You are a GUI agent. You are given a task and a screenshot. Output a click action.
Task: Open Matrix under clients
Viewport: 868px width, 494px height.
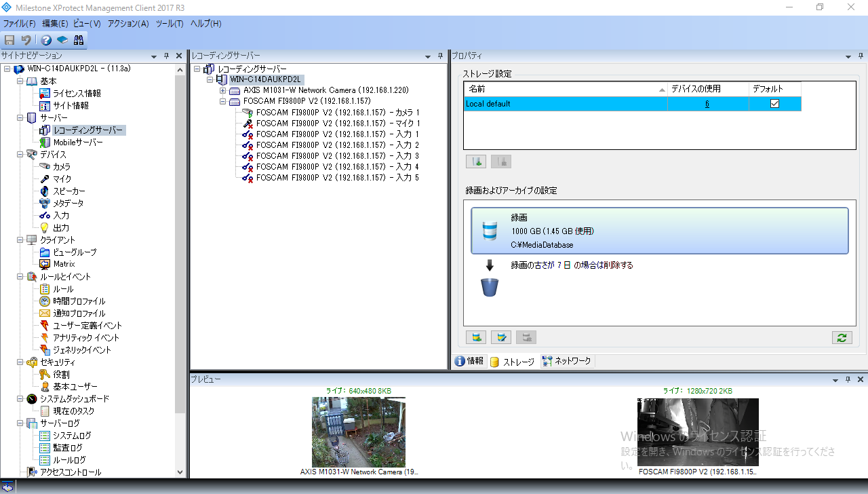[64, 264]
